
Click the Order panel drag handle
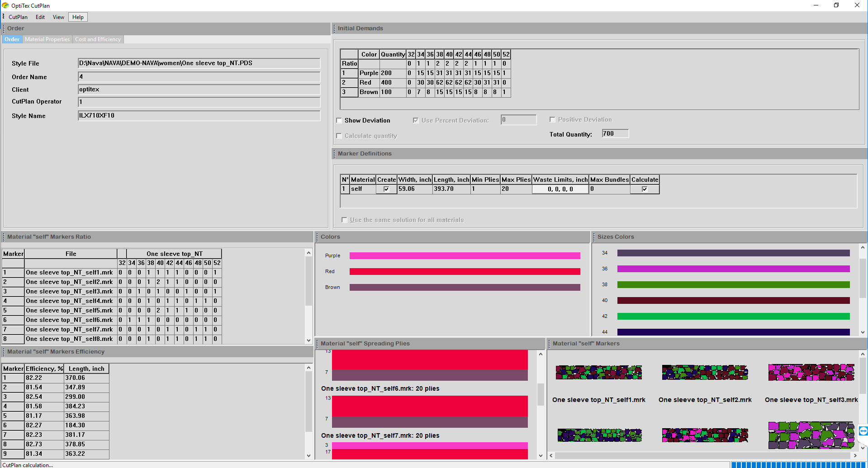(4, 28)
